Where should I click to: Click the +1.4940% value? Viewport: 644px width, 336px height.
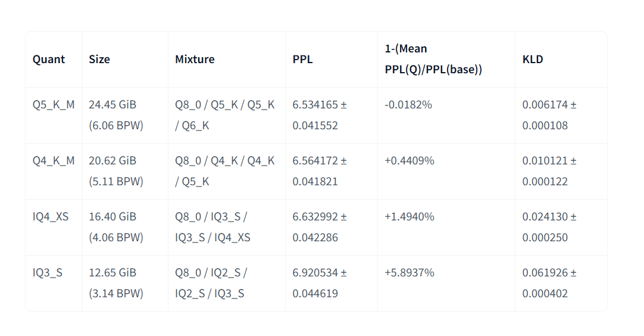coord(409,217)
